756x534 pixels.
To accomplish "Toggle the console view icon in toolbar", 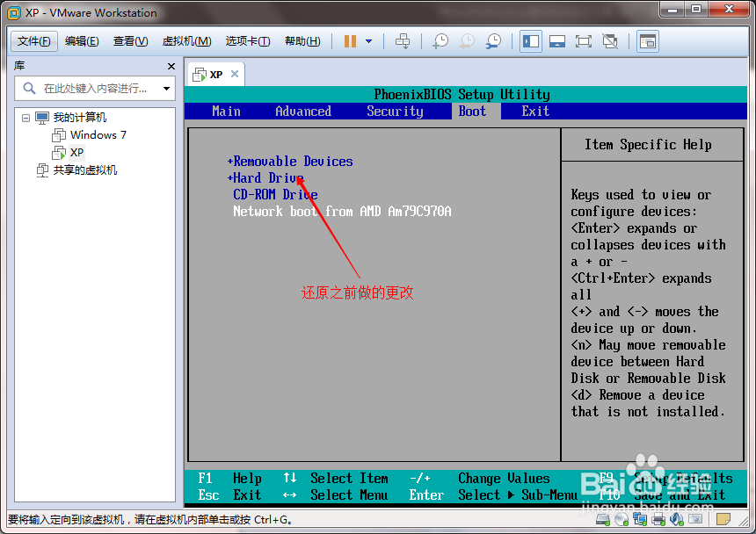I will (x=648, y=41).
